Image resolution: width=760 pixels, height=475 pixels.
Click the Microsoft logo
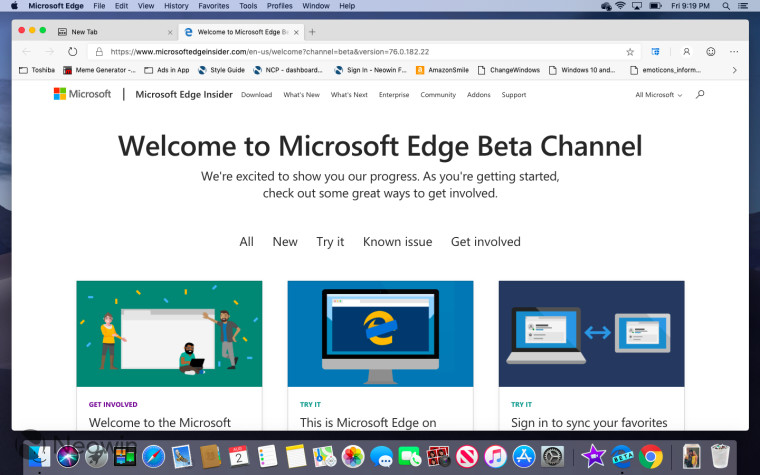pos(82,94)
